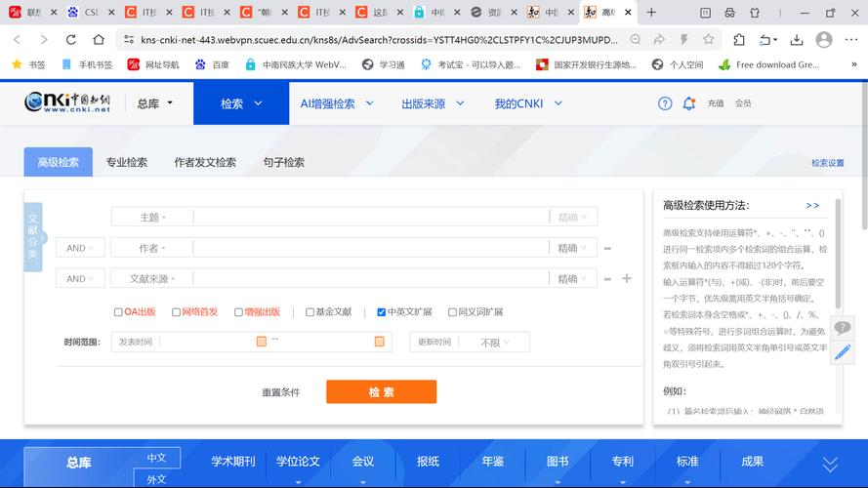Image resolution: width=868 pixels, height=488 pixels.
Task: Toggle the 网络首发 checkbox
Action: (x=176, y=312)
